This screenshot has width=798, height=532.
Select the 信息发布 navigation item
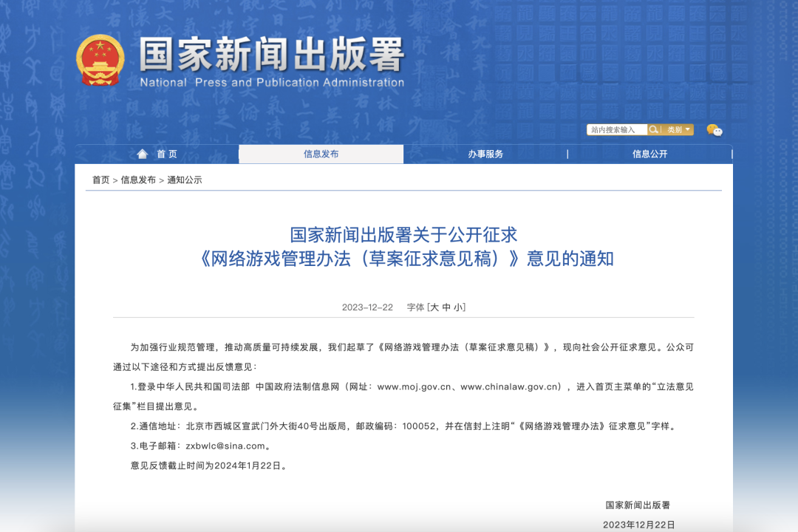tap(320, 154)
